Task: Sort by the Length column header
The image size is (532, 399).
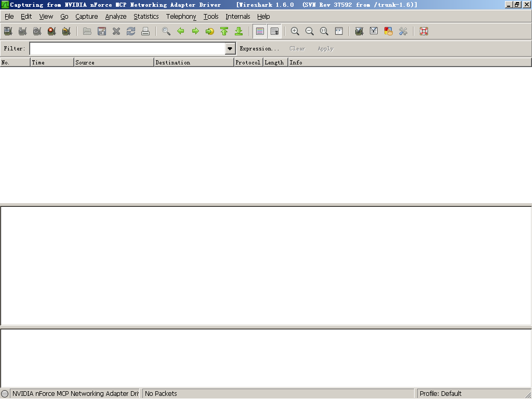Action: (275, 62)
